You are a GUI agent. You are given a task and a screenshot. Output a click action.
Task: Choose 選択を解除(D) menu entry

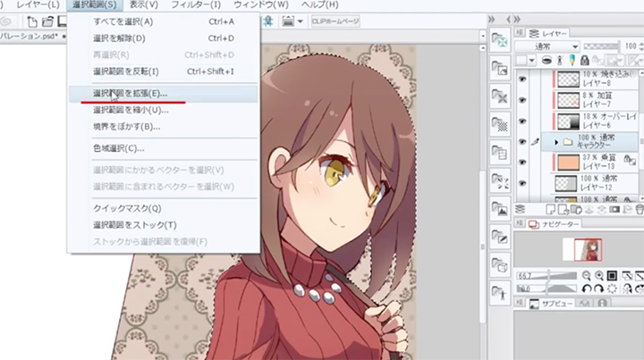(164, 38)
